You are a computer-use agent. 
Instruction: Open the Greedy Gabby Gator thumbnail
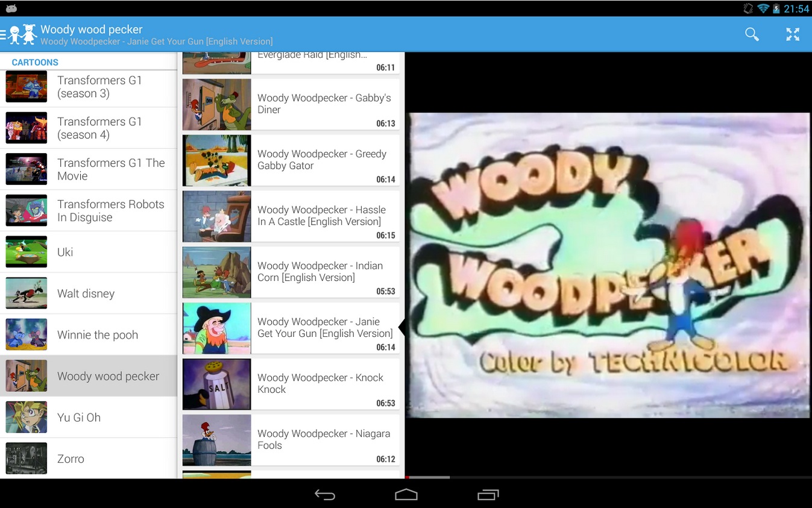pos(216,160)
